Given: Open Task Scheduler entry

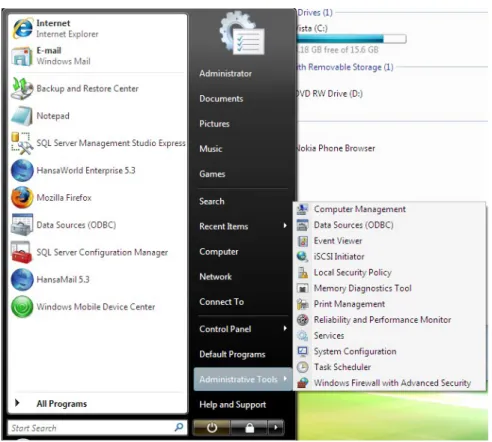Looking at the screenshot, I should (342, 367).
